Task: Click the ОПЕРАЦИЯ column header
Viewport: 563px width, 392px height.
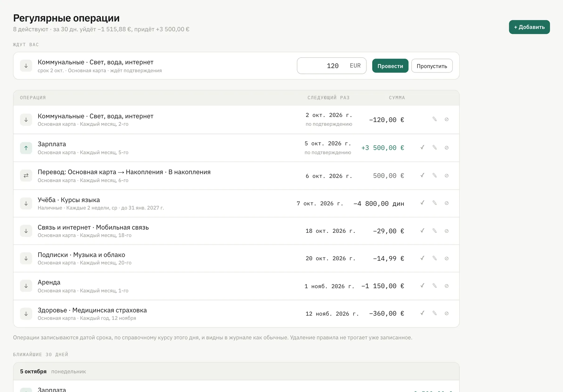Action: click(33, 98)
